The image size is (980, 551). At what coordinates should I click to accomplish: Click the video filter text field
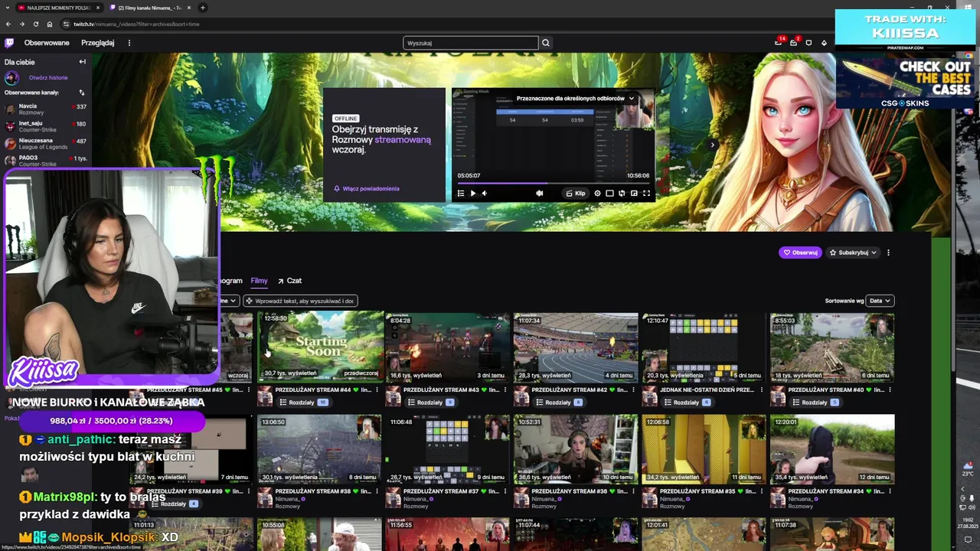click(300, 301)
